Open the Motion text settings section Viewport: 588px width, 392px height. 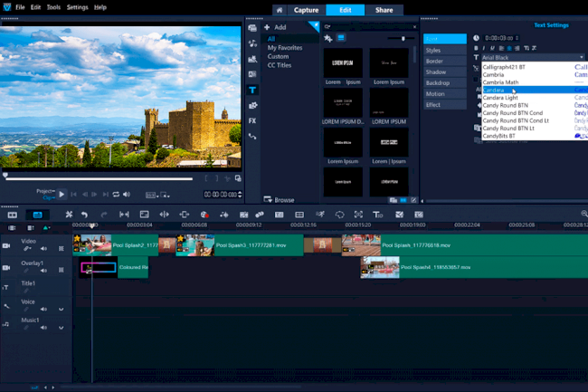[x=445, y=93]
